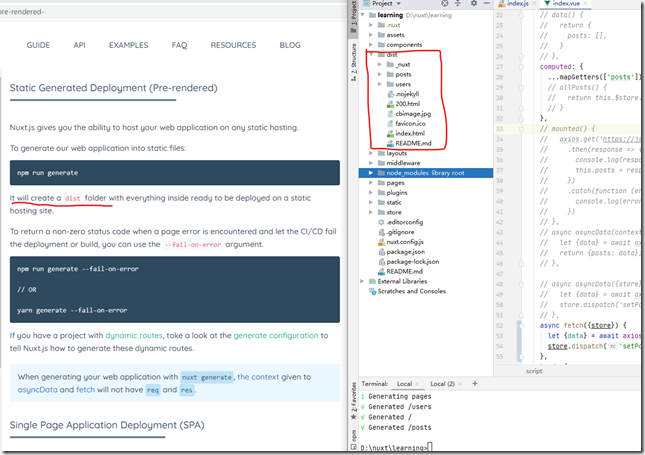
Task: Click the locate/scroll-from-source icon in Project panel
Action: [x=445, y=3]
